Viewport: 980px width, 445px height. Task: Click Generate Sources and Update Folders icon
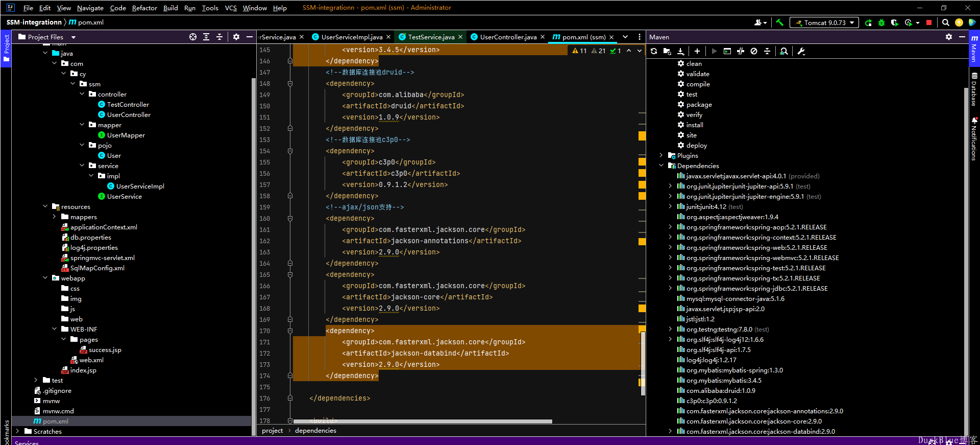point(667,51)
